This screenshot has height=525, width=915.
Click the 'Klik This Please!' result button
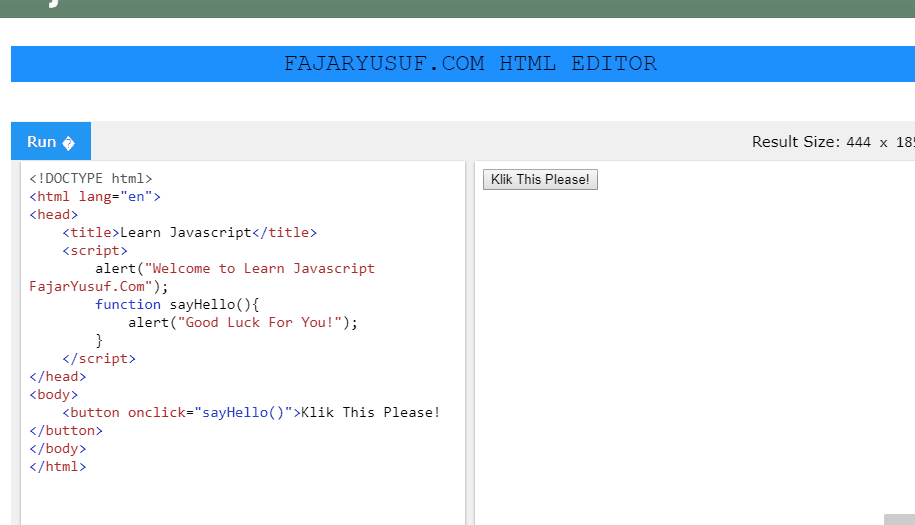point(540,179)
